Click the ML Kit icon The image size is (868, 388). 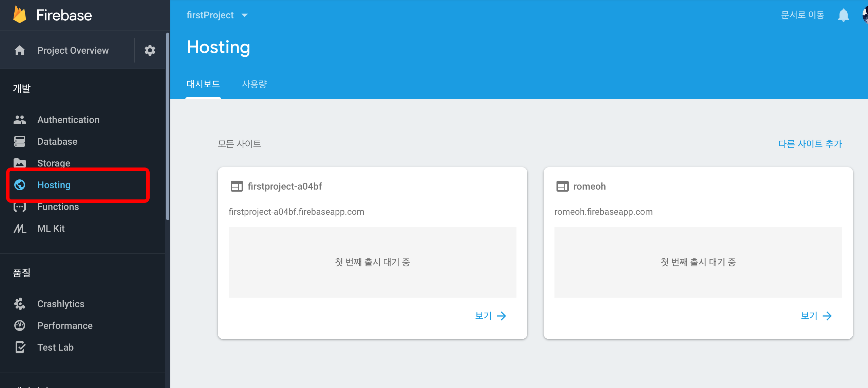coord(20,228)
